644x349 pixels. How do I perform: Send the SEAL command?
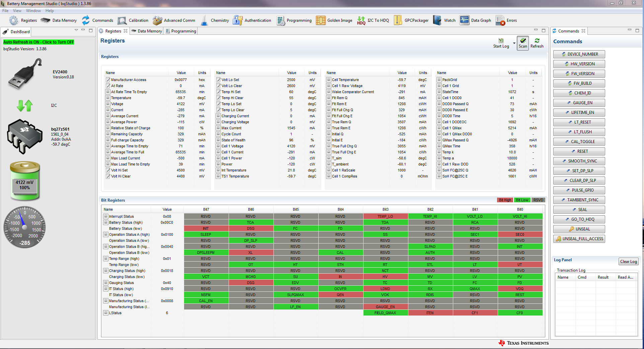coord(579,210)
